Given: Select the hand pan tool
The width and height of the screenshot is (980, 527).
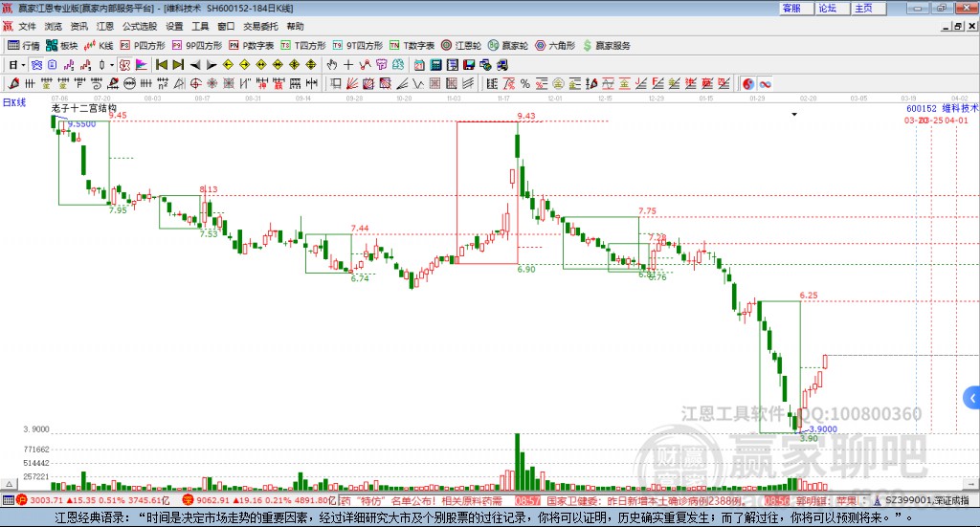Looking at the screenshot, I should (x=332, y=65).
